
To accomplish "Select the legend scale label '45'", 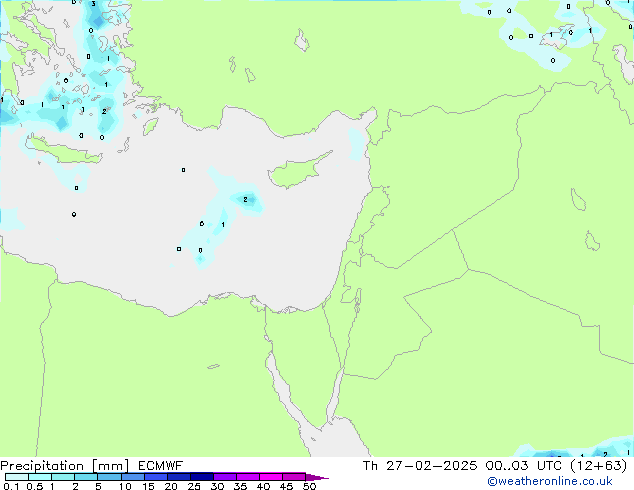I will (x=286, y=486).
